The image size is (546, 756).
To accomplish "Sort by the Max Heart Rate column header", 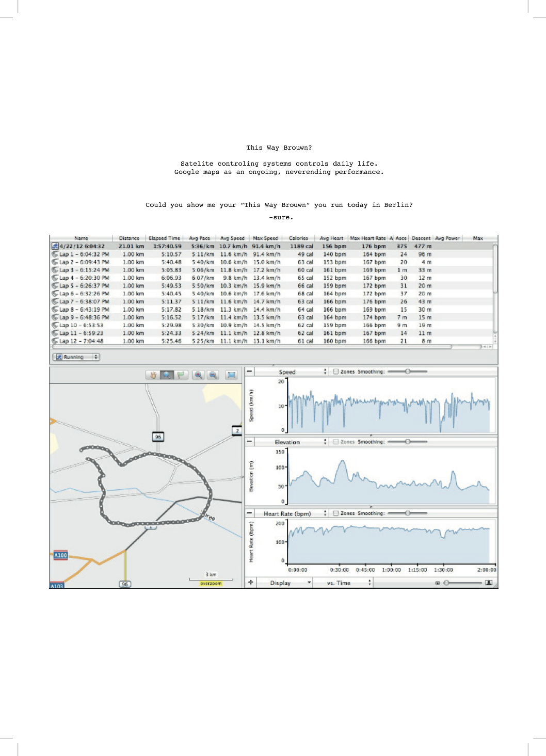I will tap(368, 238).
